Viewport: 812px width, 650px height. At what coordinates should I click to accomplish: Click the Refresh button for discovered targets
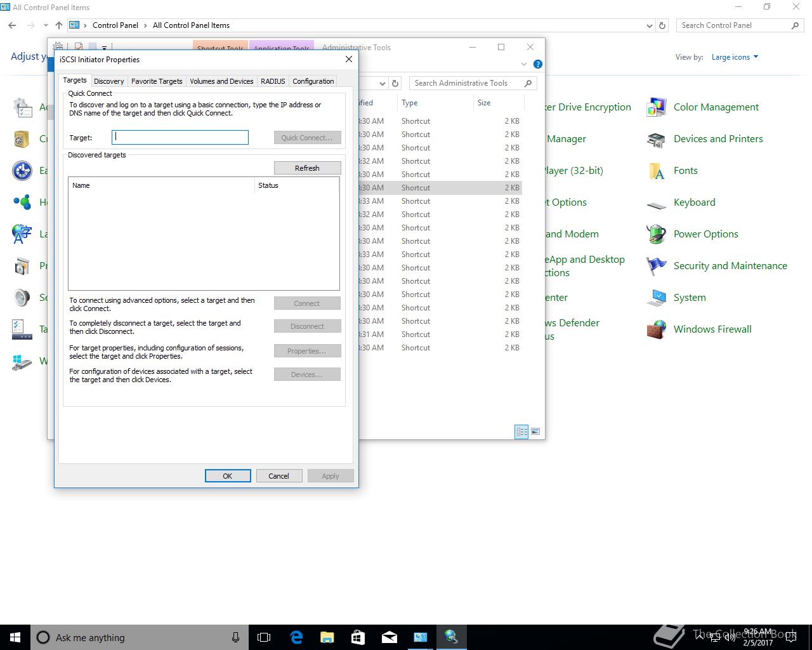click(x=307, y=168)
